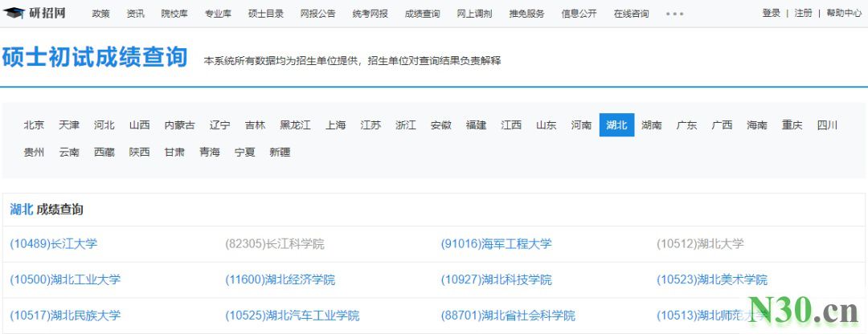
Task: Open the 政策 menu item
Action: point(100,14)
